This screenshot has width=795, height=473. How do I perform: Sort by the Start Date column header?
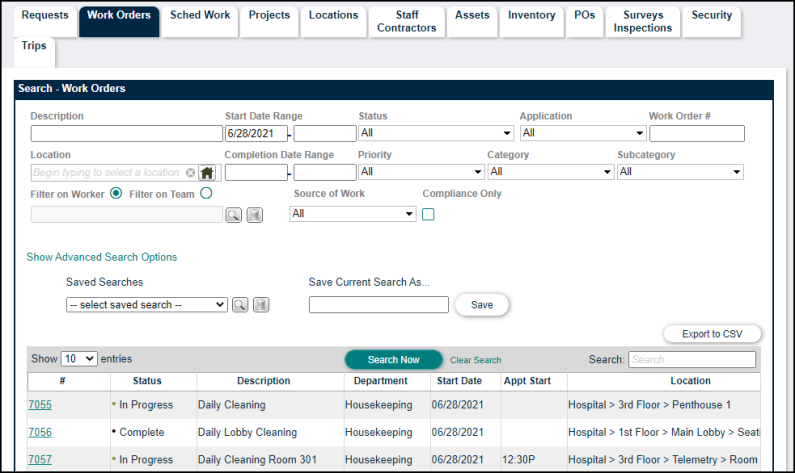[x=459, y=381]
